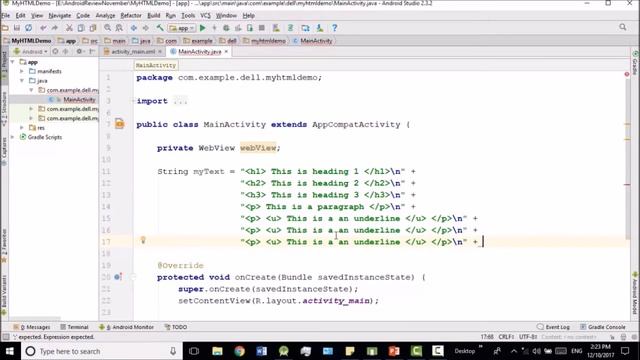Switch to the activity_main.xml tab
640x360 pixels.
pos(133,52)
